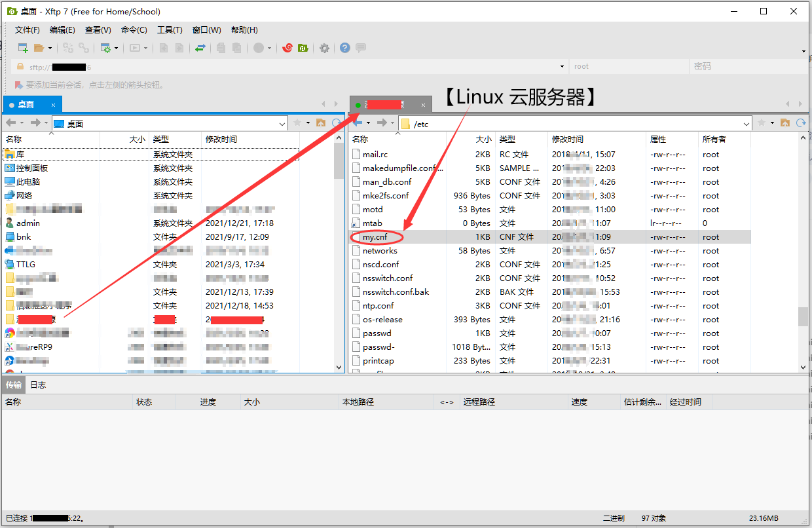Open the 命令(C) menu
812x528 pixels.
[134, 30]
